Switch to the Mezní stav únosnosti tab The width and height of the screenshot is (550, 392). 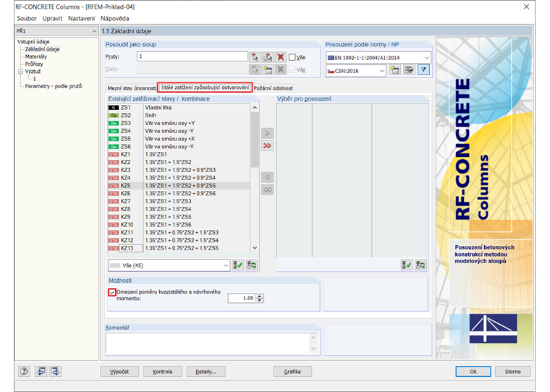pos(132,88)
